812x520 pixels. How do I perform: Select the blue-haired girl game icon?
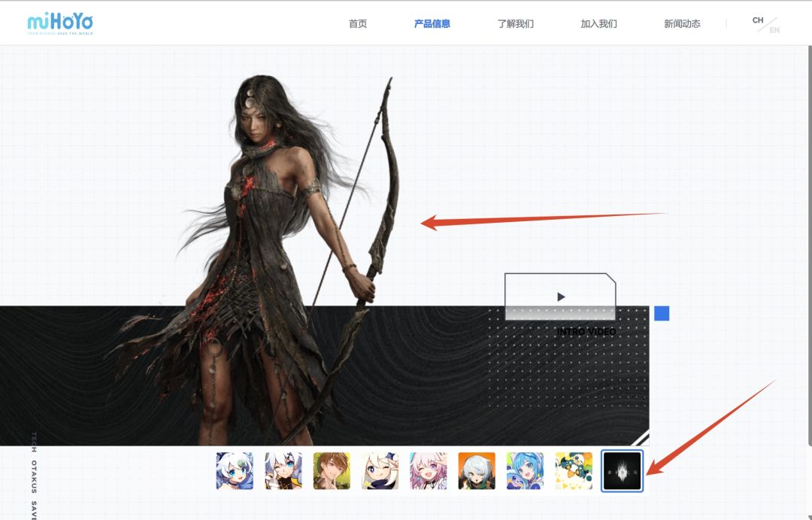(525, 471)
